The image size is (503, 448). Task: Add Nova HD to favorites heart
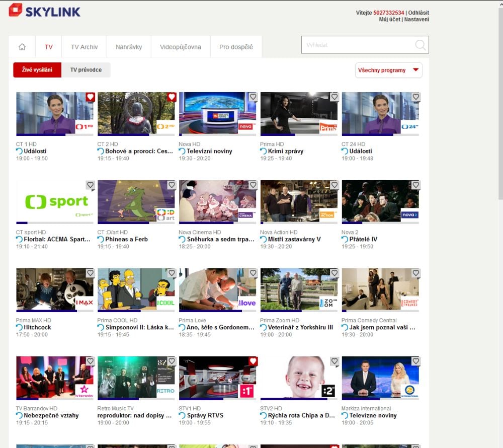tap(253, 97)
